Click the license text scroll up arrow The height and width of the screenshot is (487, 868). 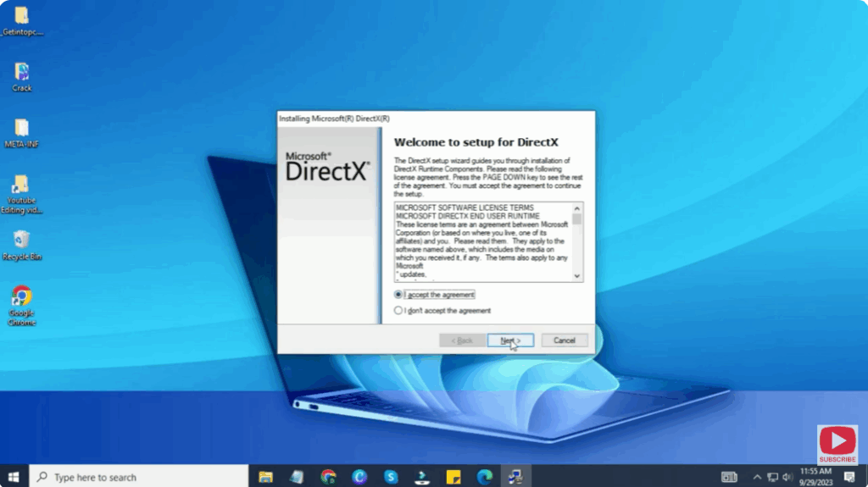point(576,208)
